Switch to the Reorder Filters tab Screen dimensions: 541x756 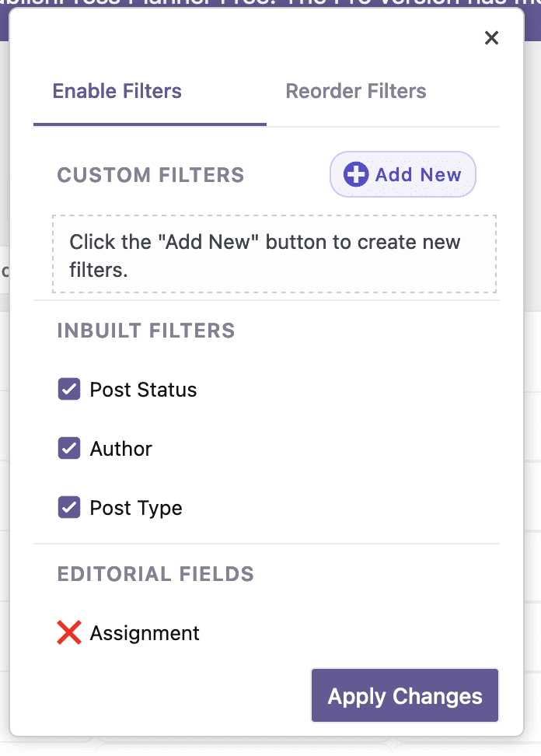tap(356, 91)
